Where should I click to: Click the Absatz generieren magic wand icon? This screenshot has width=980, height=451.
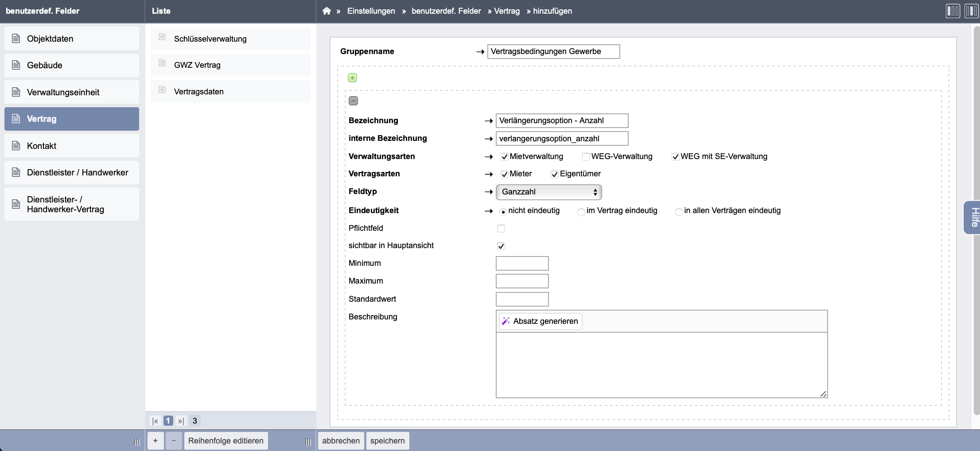coord(506,321)
